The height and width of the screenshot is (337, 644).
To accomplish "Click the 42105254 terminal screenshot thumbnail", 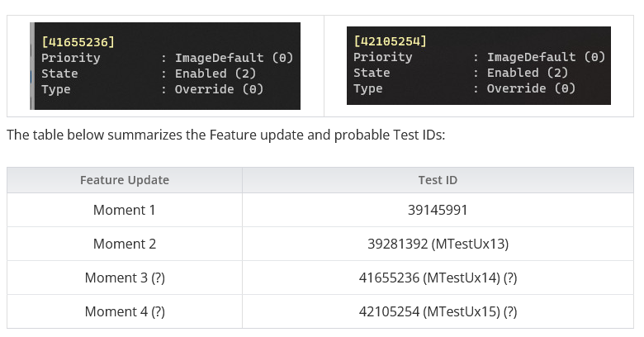I will click(x=478, y=65).
